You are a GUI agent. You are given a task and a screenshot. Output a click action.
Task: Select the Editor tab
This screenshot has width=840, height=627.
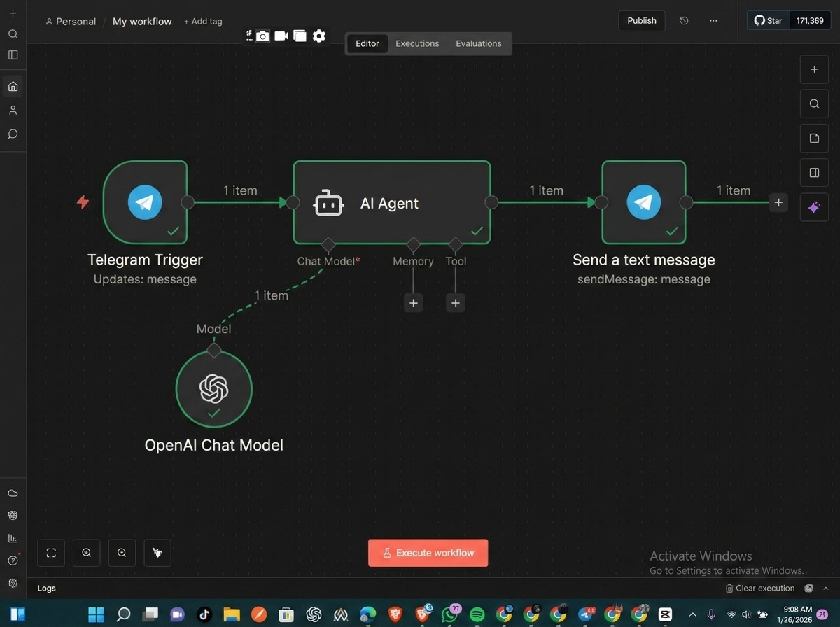(367, 43)
